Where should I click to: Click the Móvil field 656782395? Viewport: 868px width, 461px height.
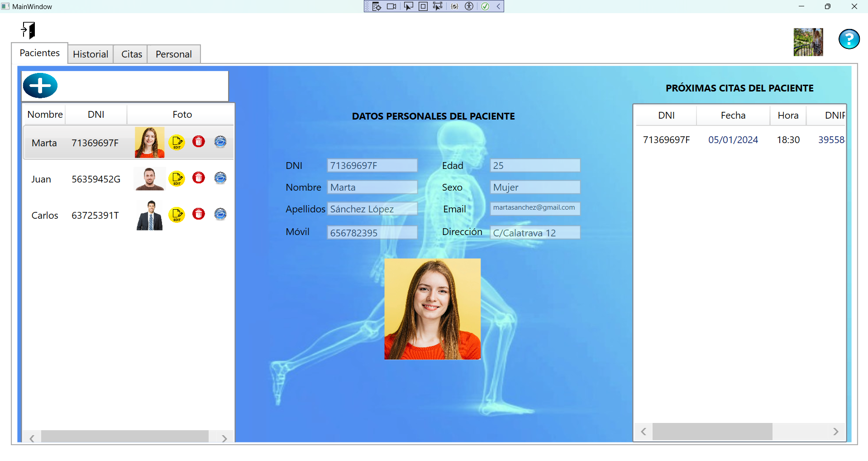372,233
